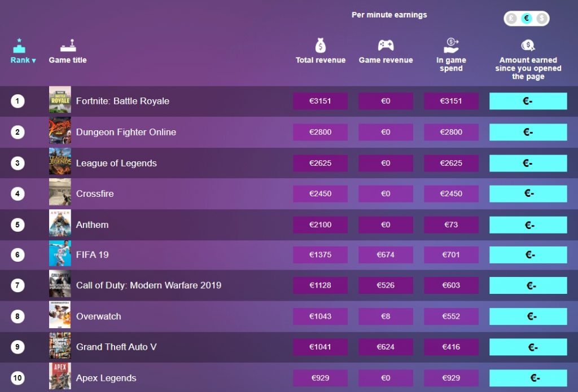Screen dimensions: 578x392
Task: Click Overwatch in game spend €552
Action: [451, 316]
